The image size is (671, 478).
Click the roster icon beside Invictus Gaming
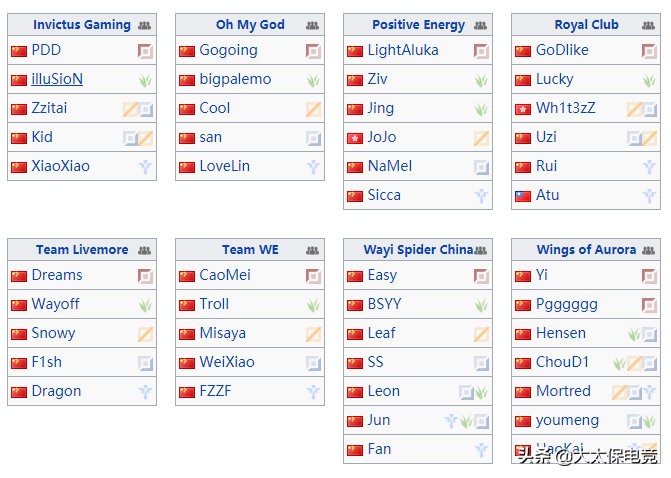click(x=144, y=26)
